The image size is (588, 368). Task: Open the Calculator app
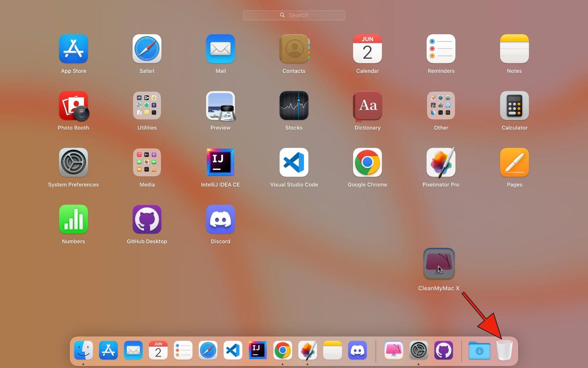(x=514, y=106)
